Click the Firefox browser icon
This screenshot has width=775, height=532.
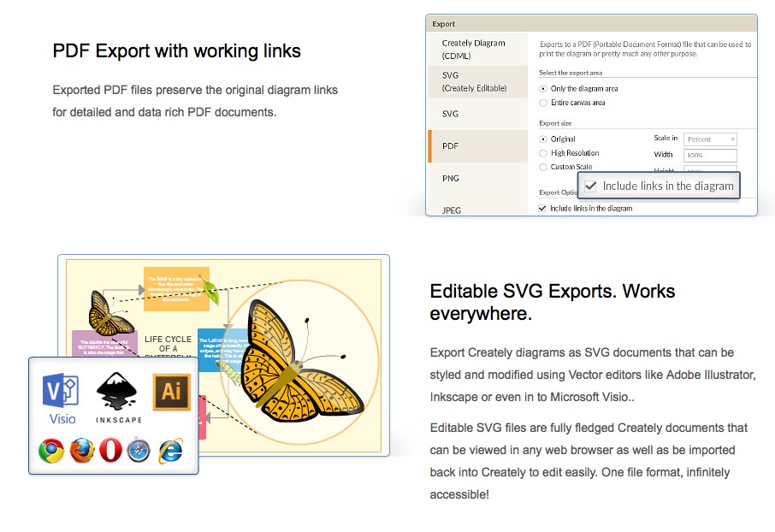point(82,451)
